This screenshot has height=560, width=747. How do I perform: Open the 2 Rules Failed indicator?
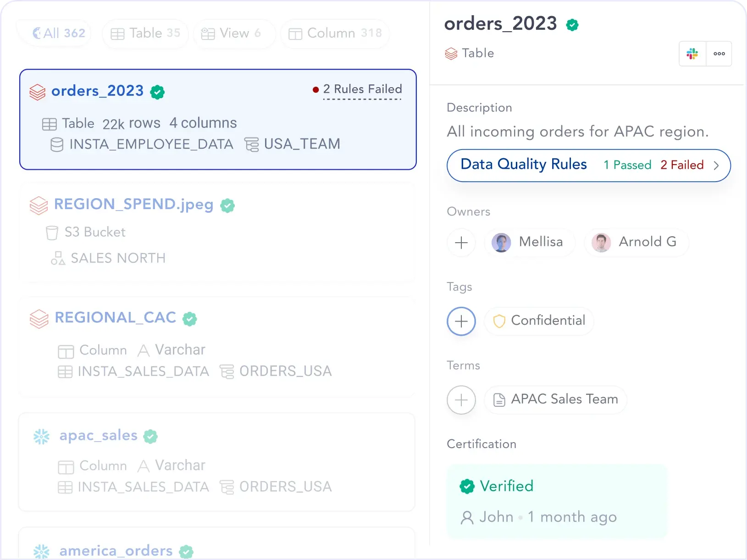(362, 89)
